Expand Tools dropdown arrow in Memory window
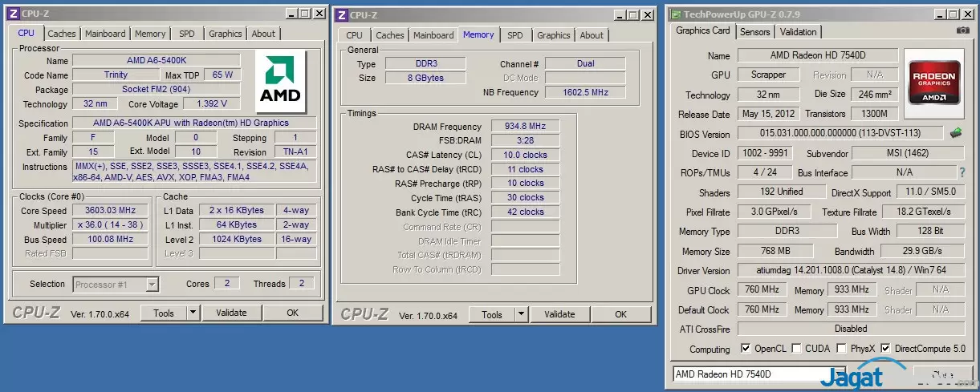 point(521,315)
